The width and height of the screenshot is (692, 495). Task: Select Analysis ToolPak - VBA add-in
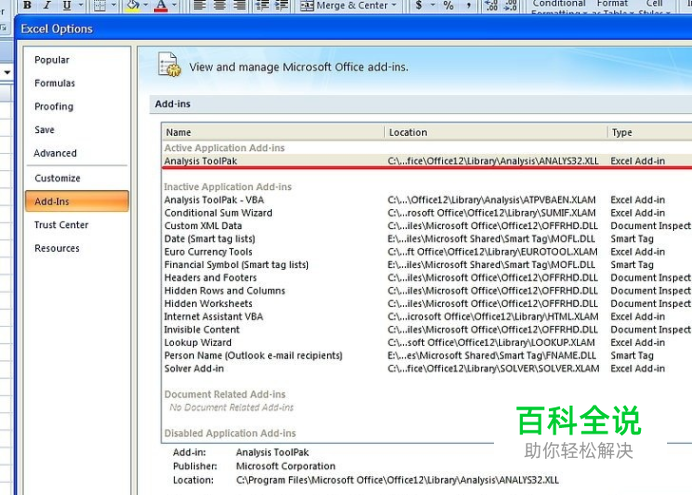[427, 200]
